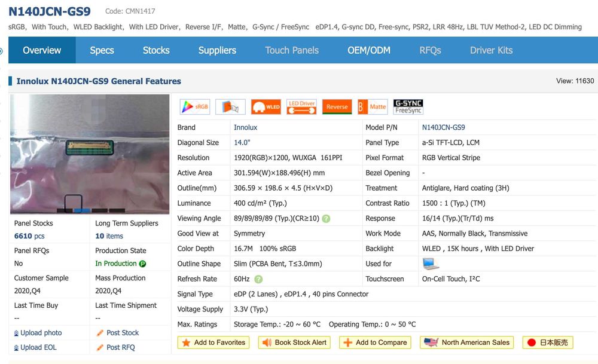598x364 pixels.
Task: Click the On-Cell Touch, I²C value
Action: coord(451,279)
